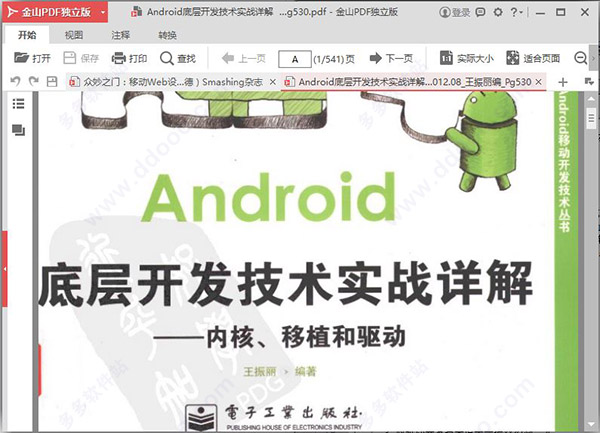
Task: Open the page thumbnails sidebar icon
Action: [18, 130]
